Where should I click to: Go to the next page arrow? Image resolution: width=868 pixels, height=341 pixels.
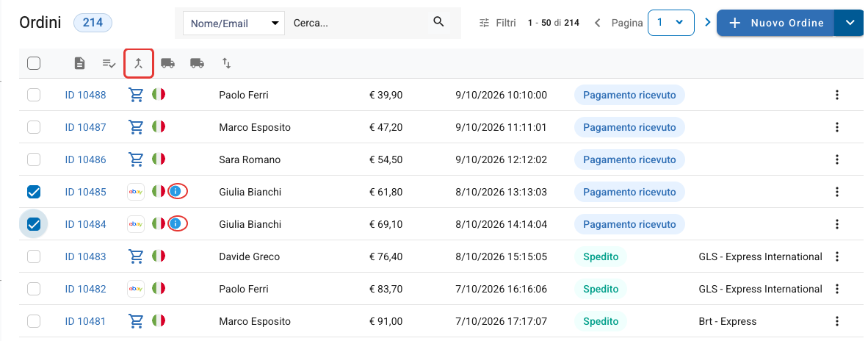coord(707,23)
